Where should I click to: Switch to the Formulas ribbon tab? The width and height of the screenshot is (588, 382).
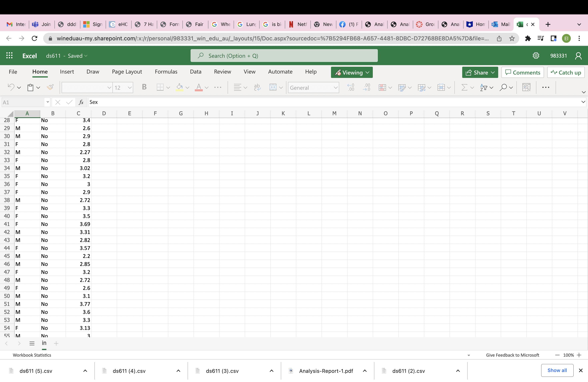coord(166,72)
